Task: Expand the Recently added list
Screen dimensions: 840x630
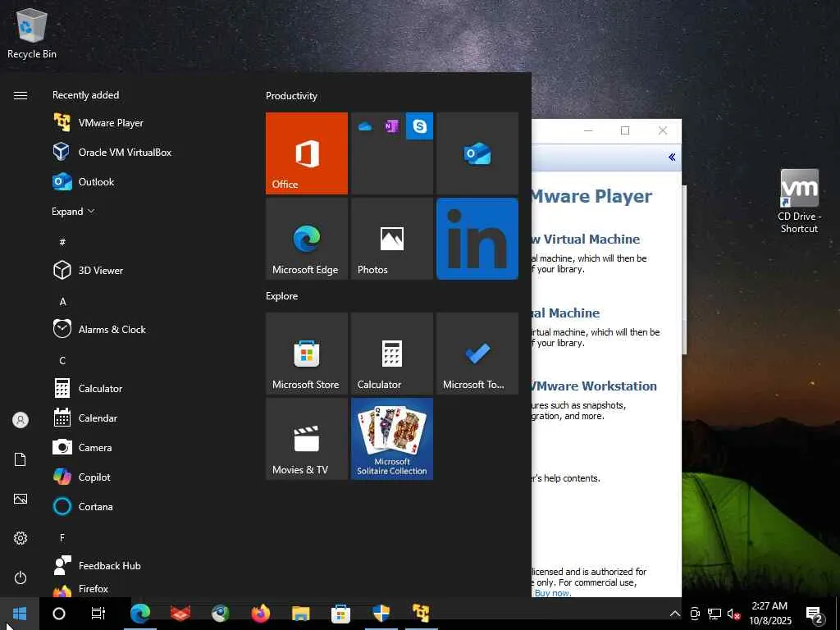Action: [x=73, y=211]
